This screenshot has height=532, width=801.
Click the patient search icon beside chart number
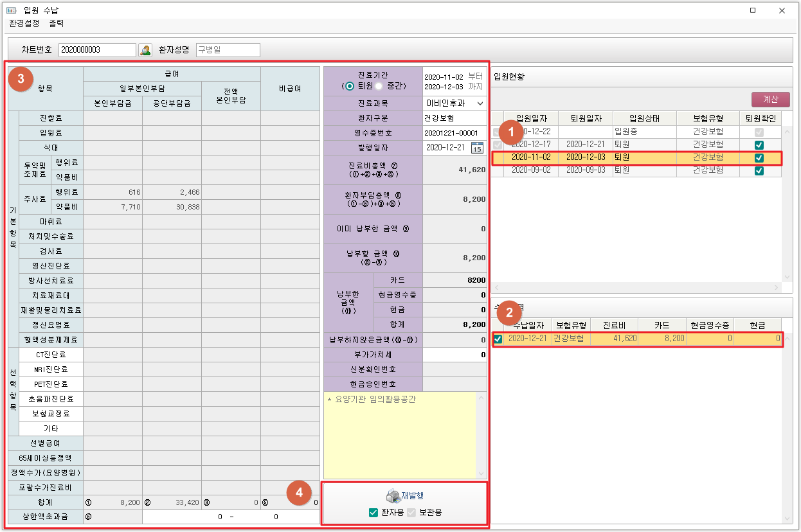(x=145, y=50)
